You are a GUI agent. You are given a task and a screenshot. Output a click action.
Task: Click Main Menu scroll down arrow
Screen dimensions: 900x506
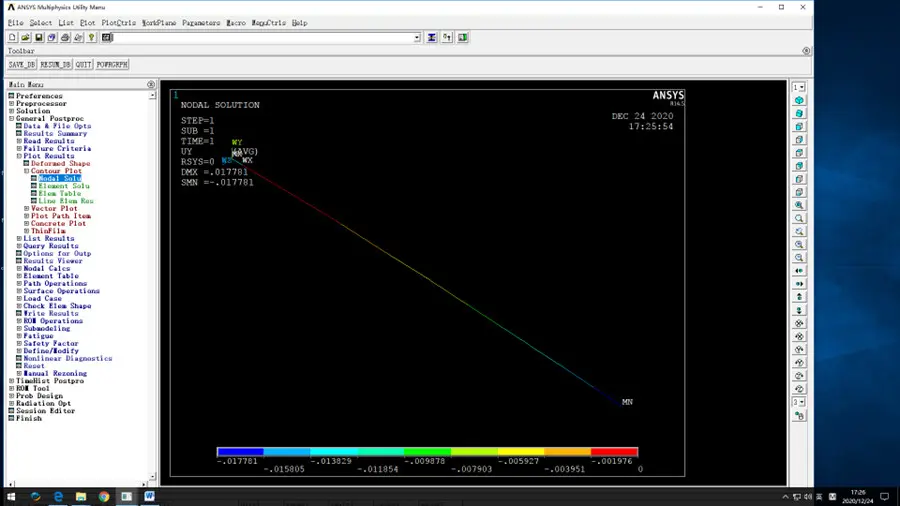tap(152, 476)
